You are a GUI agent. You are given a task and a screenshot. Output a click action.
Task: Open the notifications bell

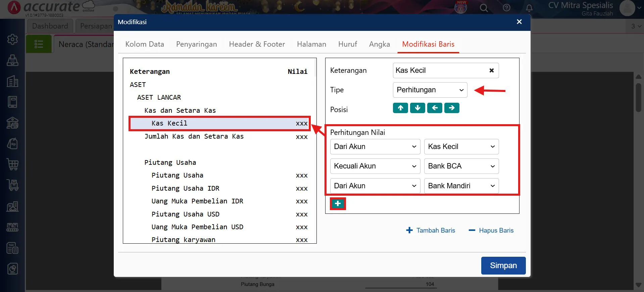point(529,8)
